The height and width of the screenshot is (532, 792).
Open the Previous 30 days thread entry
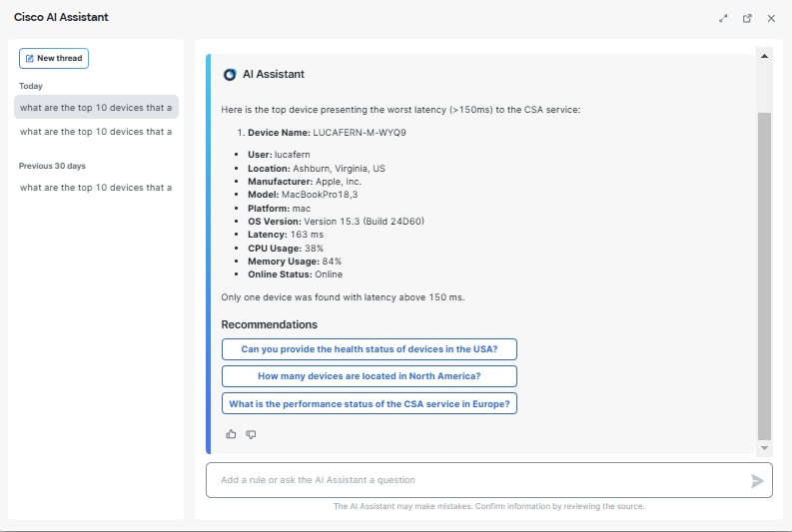point(96,188)
